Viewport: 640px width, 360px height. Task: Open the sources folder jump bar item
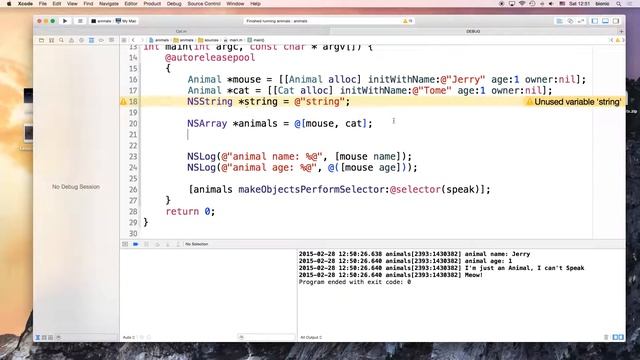208,40
